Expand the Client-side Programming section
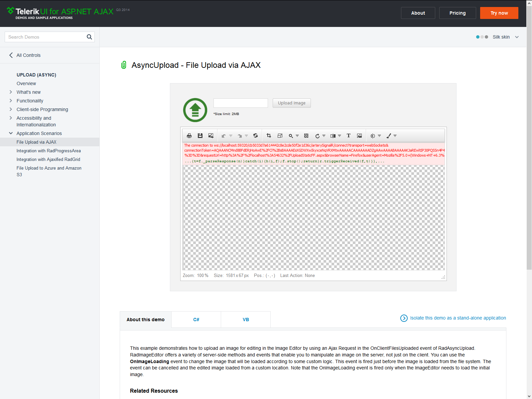 pos(11,109)
